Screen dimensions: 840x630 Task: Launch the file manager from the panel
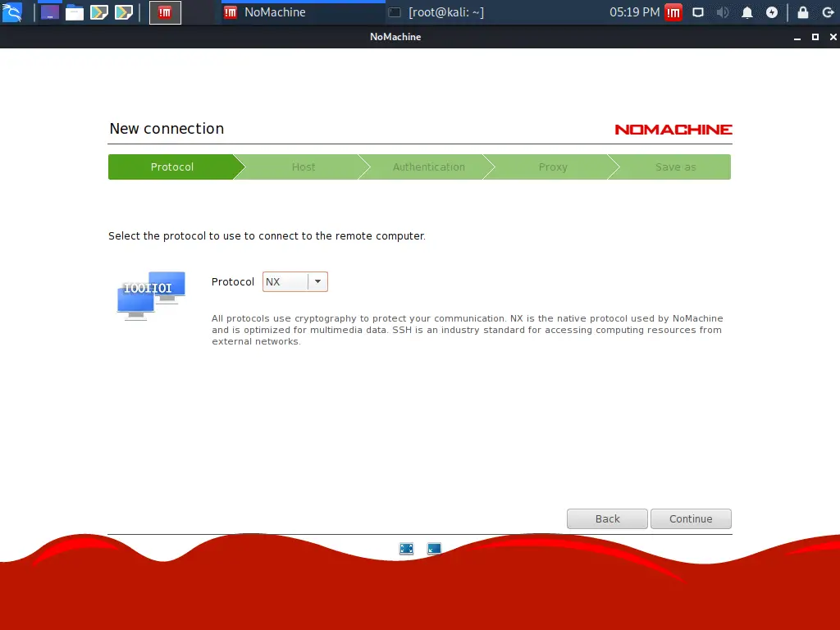75,12
